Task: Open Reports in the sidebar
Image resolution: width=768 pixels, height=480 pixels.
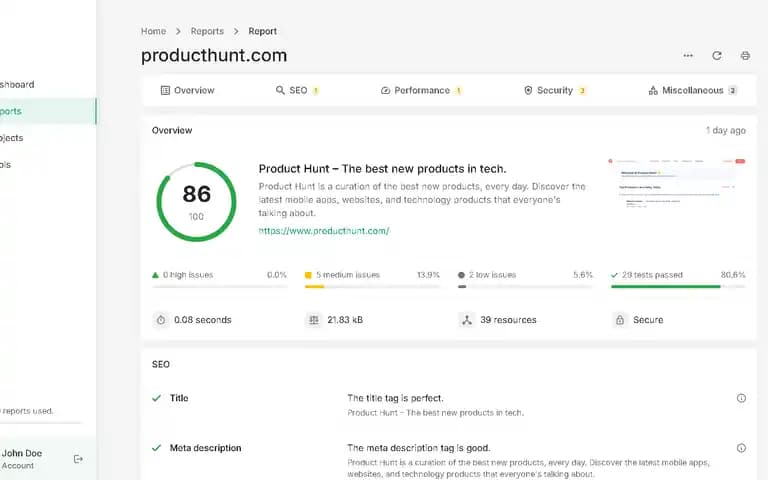Action: [48, 111]
